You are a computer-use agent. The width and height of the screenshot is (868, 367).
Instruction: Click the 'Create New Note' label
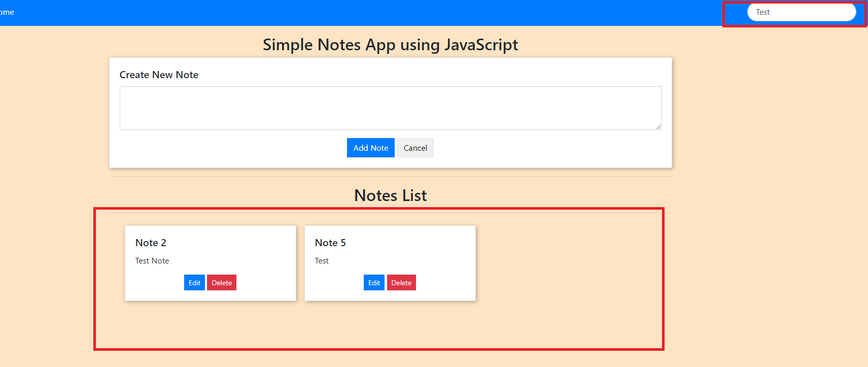[x=159, y=75]
